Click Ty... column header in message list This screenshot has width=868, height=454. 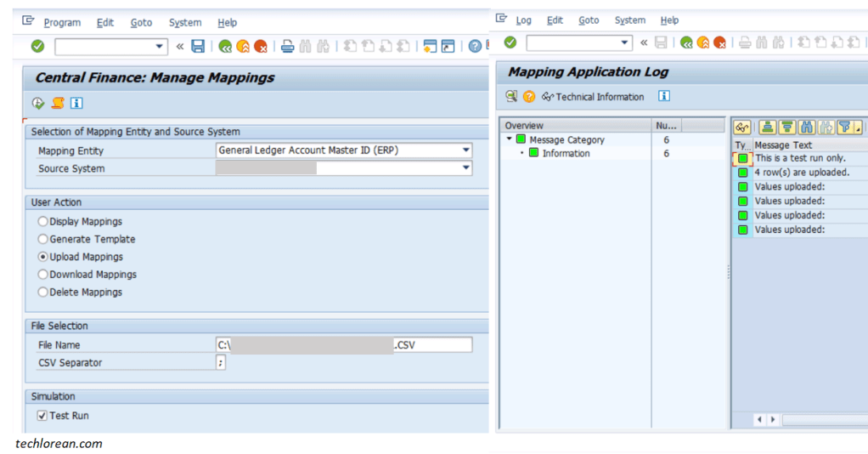click(x=742, y=145)
